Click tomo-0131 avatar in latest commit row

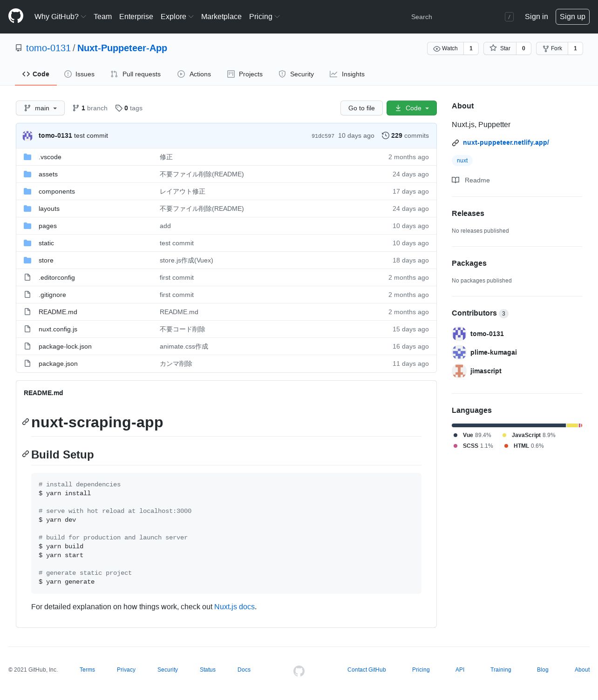(x=27, y=135)
